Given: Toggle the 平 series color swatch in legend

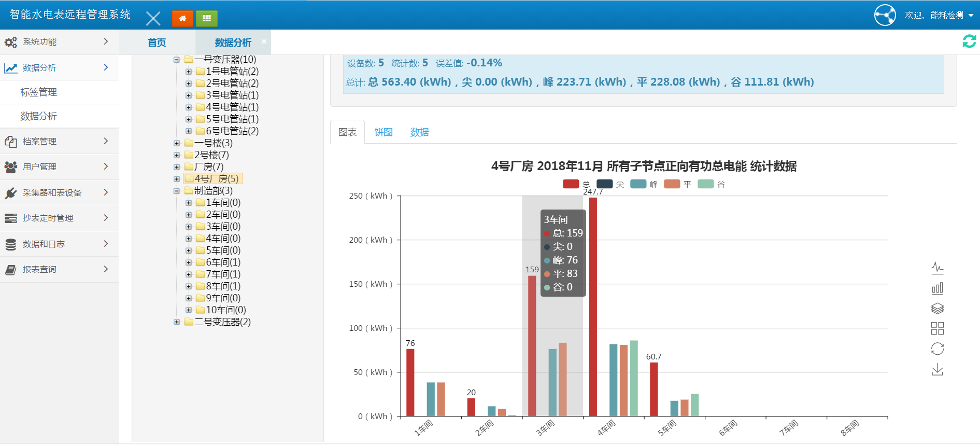Looking at the screenshot, I should tap(672, 184).
